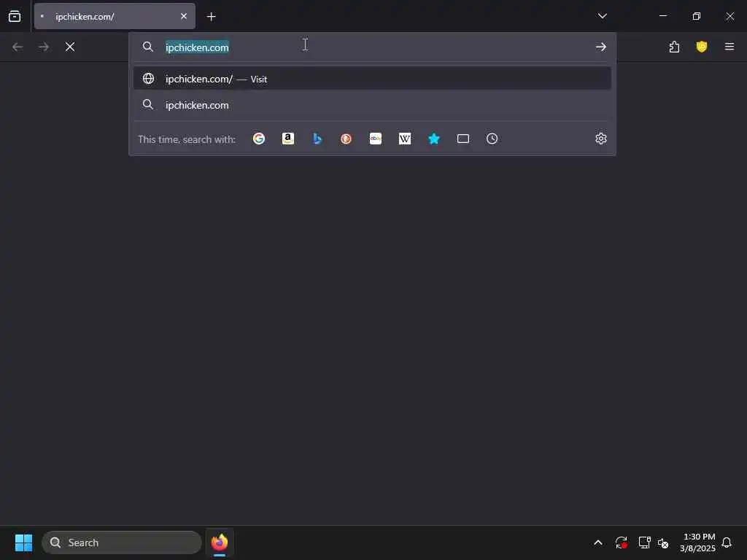
Task: Search with eBay this time
Action: pyautogui.click(x=376, y=139)
